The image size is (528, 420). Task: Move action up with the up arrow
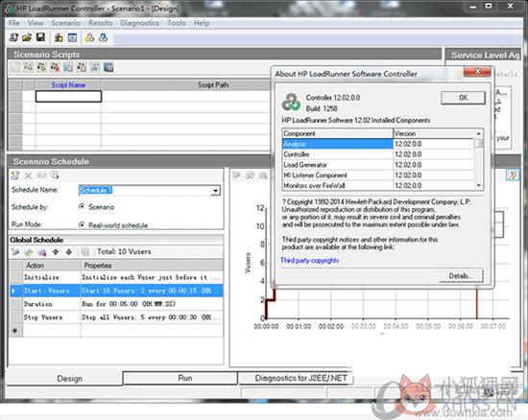point(56,251)
